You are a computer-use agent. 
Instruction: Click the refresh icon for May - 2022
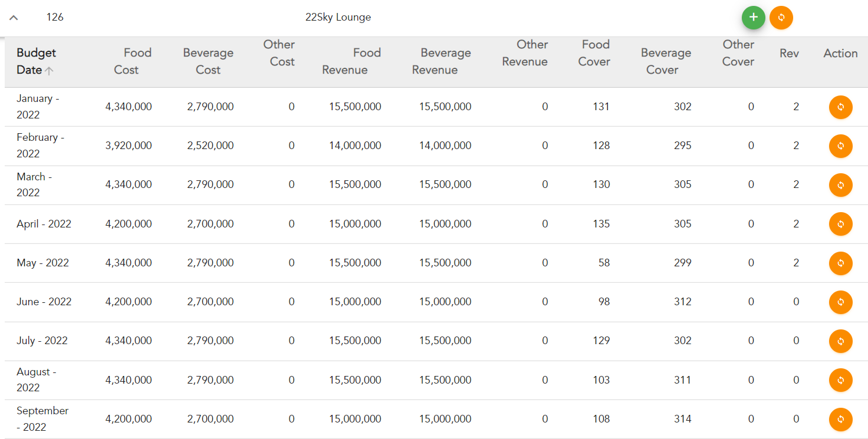(x=840, y=263)
